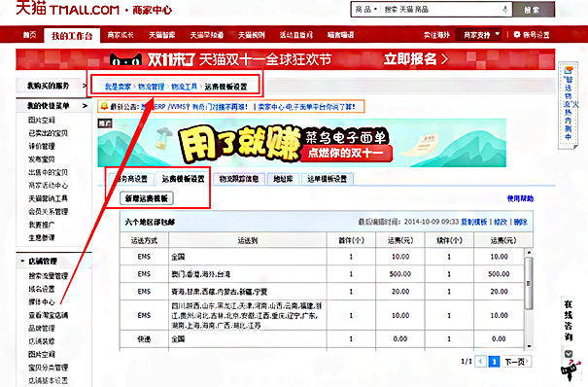This screenshot has height=387, width=588.
Task: Click the 菜鸟电子面单 promo banner
Action: pos(302,143)
